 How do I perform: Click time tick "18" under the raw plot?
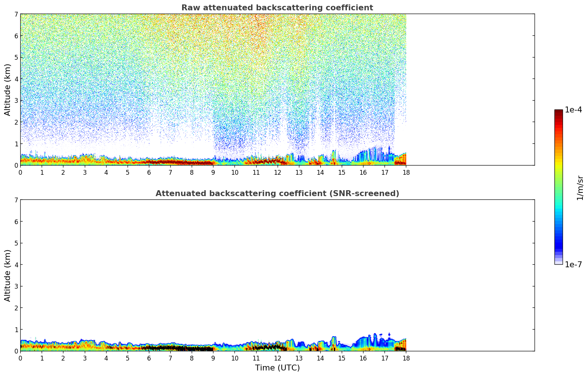pos(406,172)
